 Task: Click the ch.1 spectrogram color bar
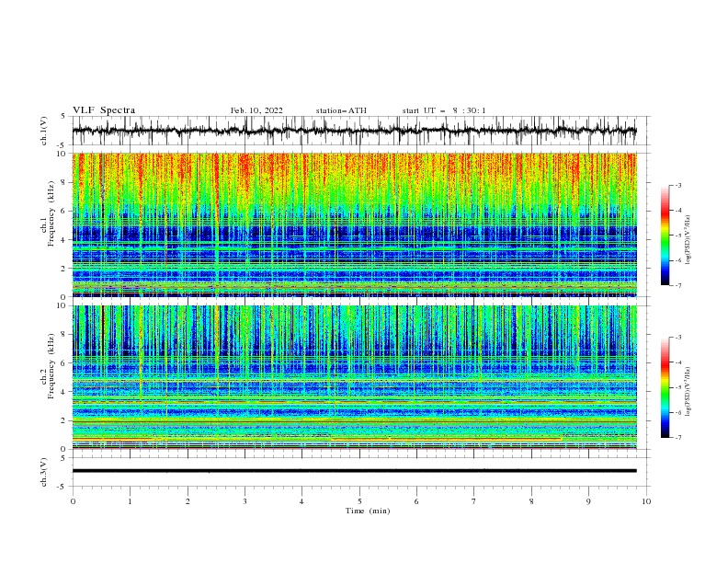(x=665, y=236)
